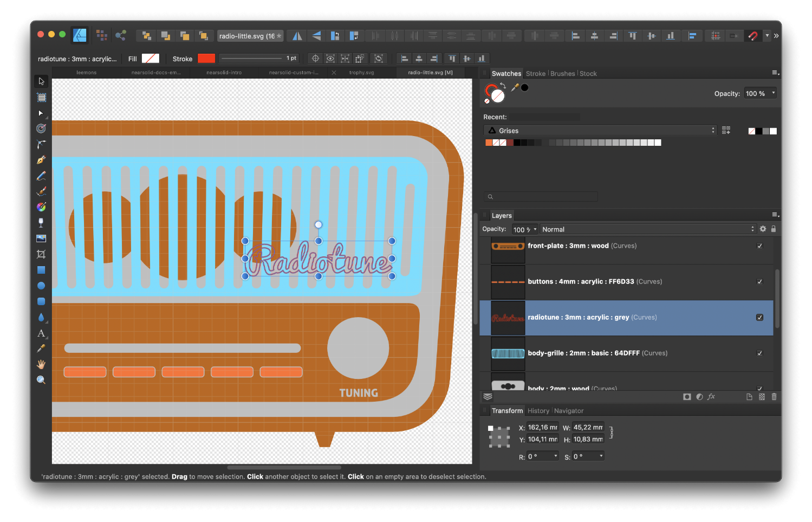The image size is (812, 522).
Task: Open the Brushes panel tab
Action: point(562,74)
